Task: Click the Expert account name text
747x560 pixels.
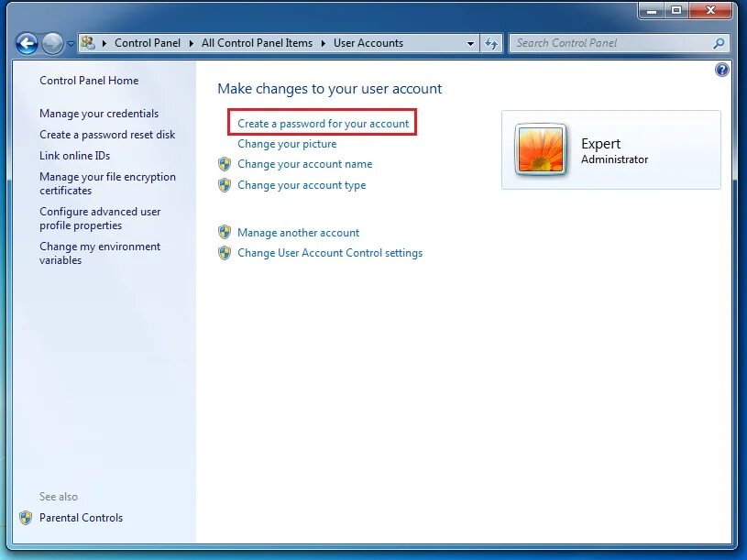Action: [600, 143]
